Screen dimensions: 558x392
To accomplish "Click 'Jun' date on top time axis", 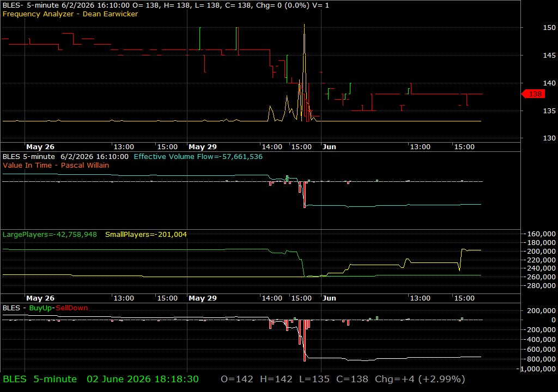I will pos(329,147).
